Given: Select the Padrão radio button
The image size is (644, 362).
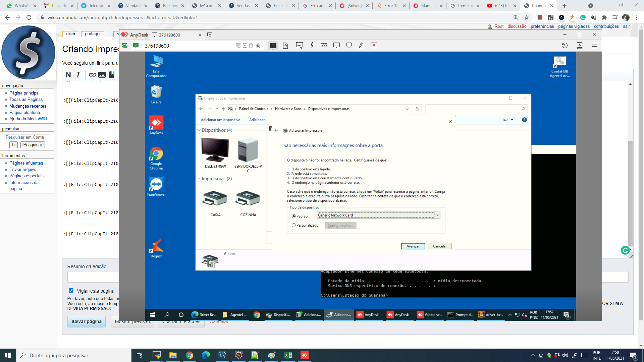Looking at the screenshot, I should point(293,216).
